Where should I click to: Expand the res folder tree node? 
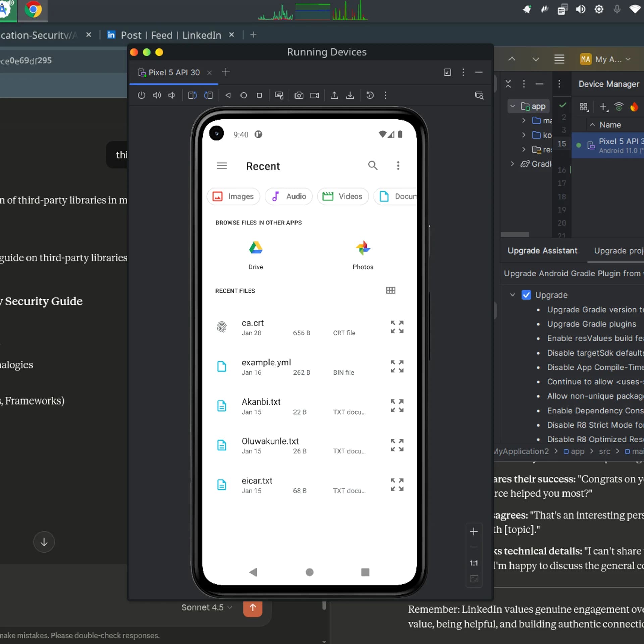click(x=524, y=149)
